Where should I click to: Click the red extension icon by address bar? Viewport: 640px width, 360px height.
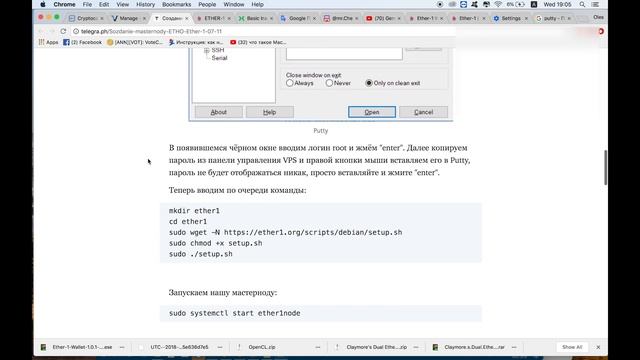pyautogui.click(x=601, y=31)
